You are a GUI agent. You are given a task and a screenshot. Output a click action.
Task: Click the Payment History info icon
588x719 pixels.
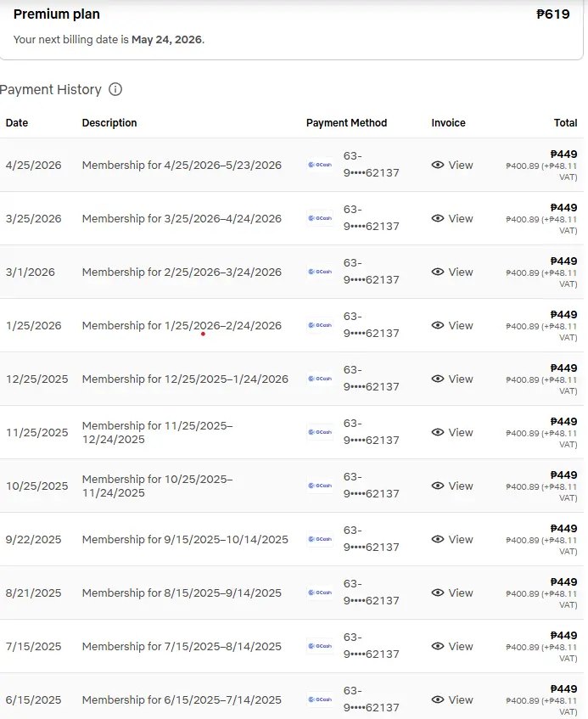pyautogui.click(x=115, y=89)
